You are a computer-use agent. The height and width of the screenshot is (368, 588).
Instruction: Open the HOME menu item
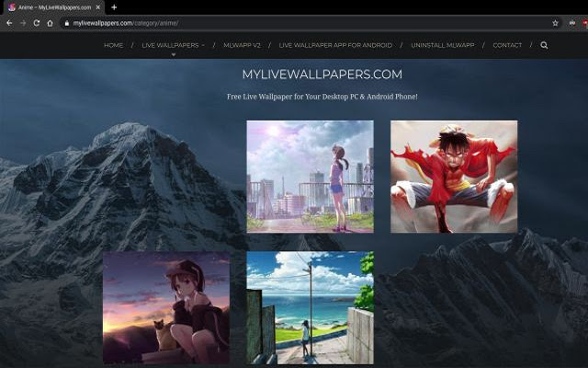[113, 45]
